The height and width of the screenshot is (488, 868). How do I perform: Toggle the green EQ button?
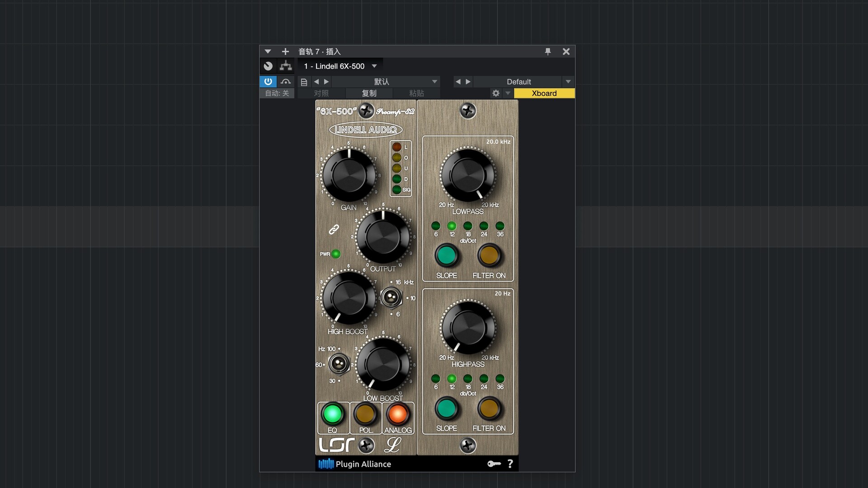[332, 414]
